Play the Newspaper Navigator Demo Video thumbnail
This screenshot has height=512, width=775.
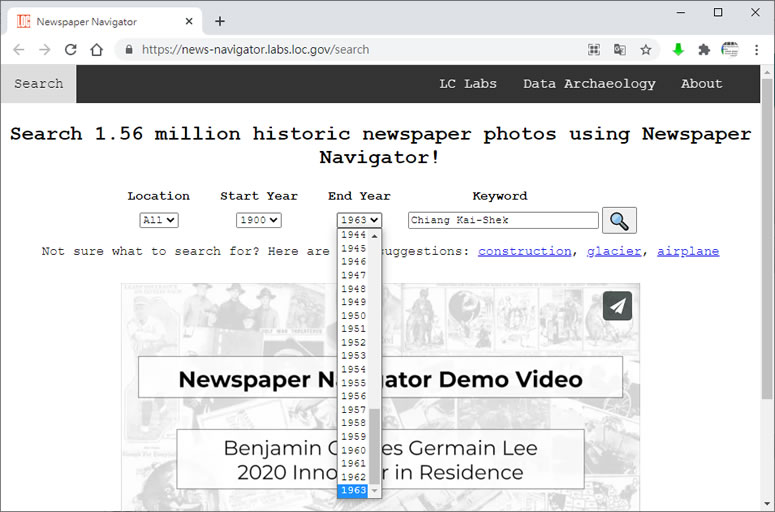380,397
